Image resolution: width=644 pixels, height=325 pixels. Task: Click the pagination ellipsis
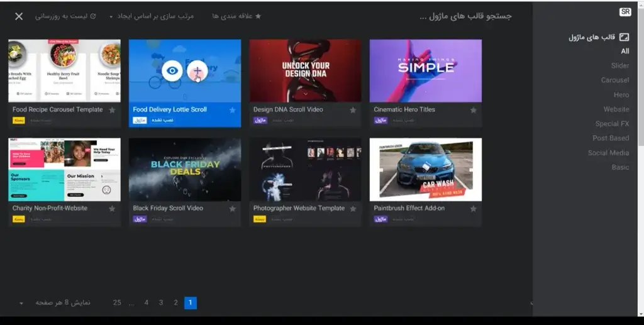coord(131,304)
